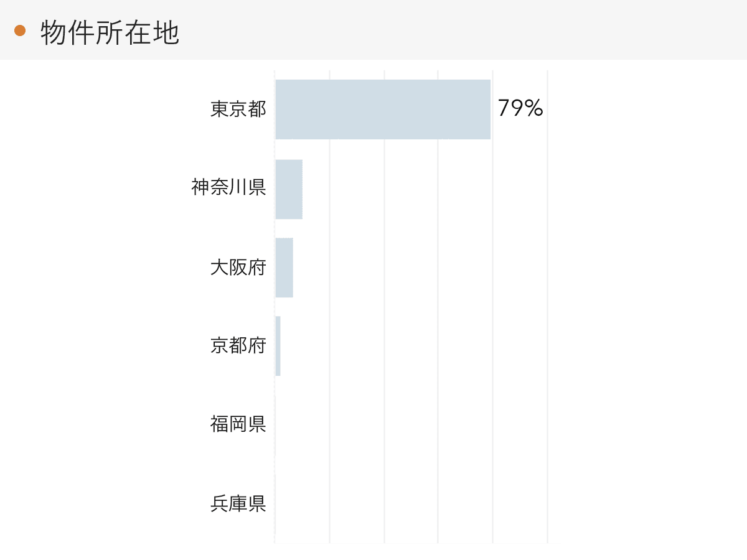Select the 神奈川県 axis label
The width and height of the screenshot is (747, 560).
coord(228,188)
